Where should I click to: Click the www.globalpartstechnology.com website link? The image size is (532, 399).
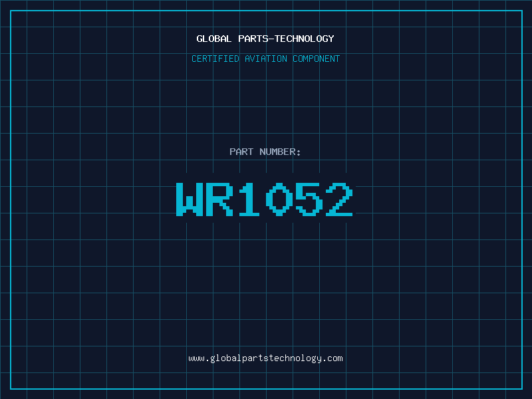[265, 358]
